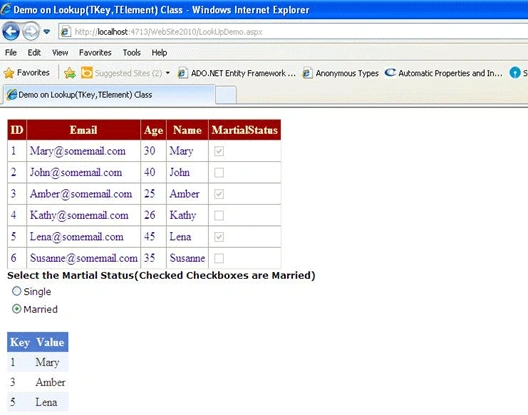Click the MartialStatus column header
This screenshot has height=415, width=528.
pyautogui.click(x=245, y=130)
